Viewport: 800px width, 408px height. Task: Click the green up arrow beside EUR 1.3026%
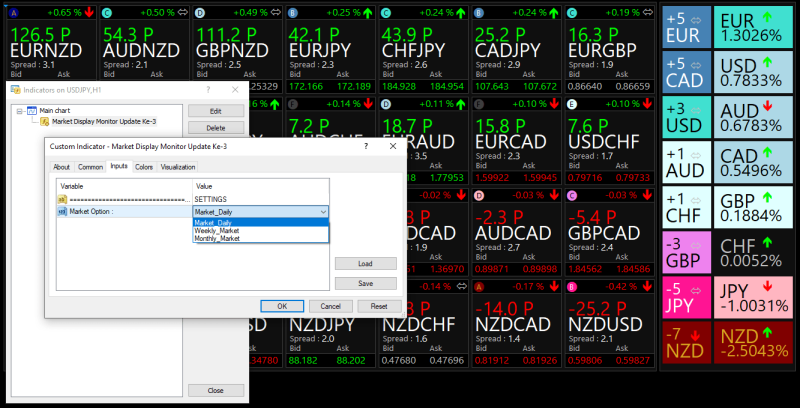pos(767,17)
